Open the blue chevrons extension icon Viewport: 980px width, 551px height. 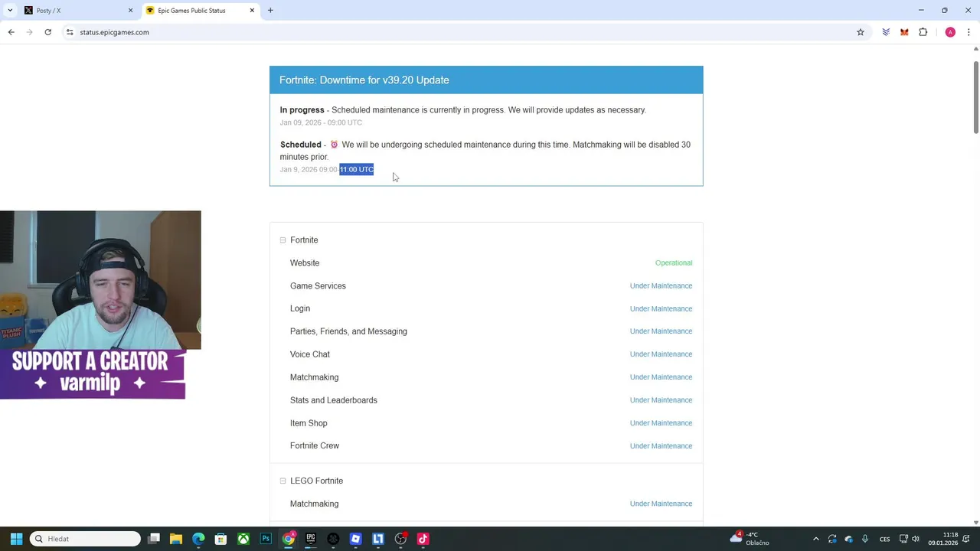(x=886, y=32)
